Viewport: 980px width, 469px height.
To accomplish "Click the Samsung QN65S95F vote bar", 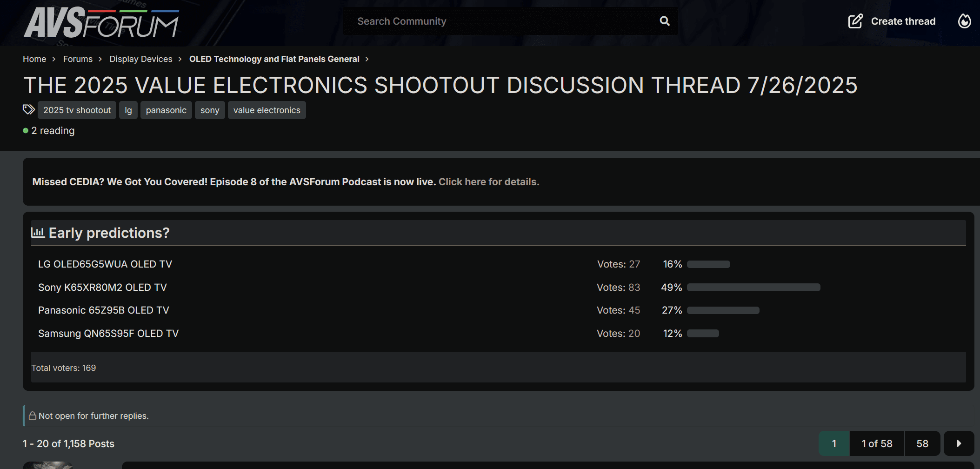I will [x=703, y=334].
